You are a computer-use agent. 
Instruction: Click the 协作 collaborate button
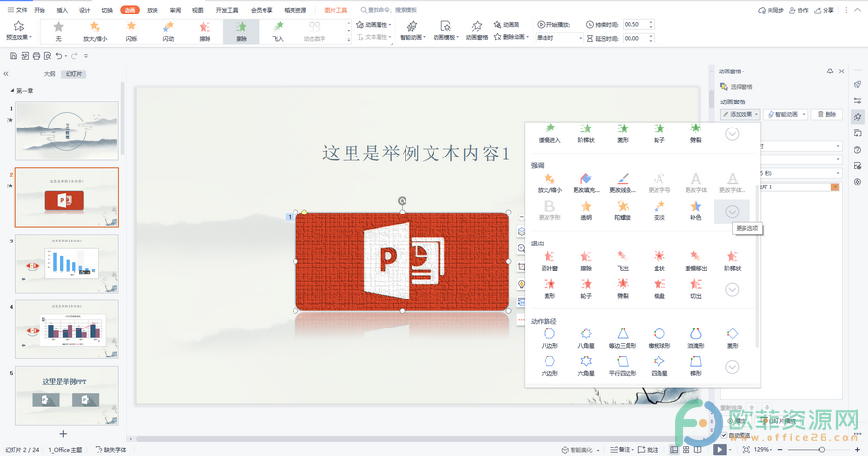click(x=798, y=10)
